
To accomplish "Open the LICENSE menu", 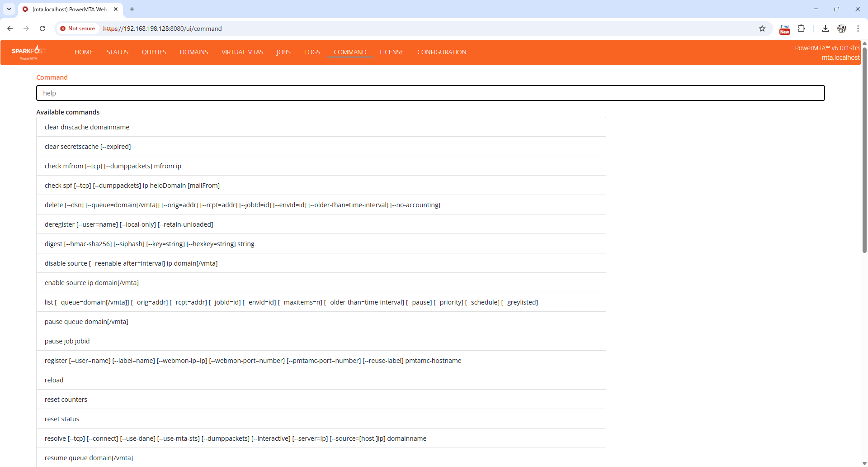I will 392,52.
